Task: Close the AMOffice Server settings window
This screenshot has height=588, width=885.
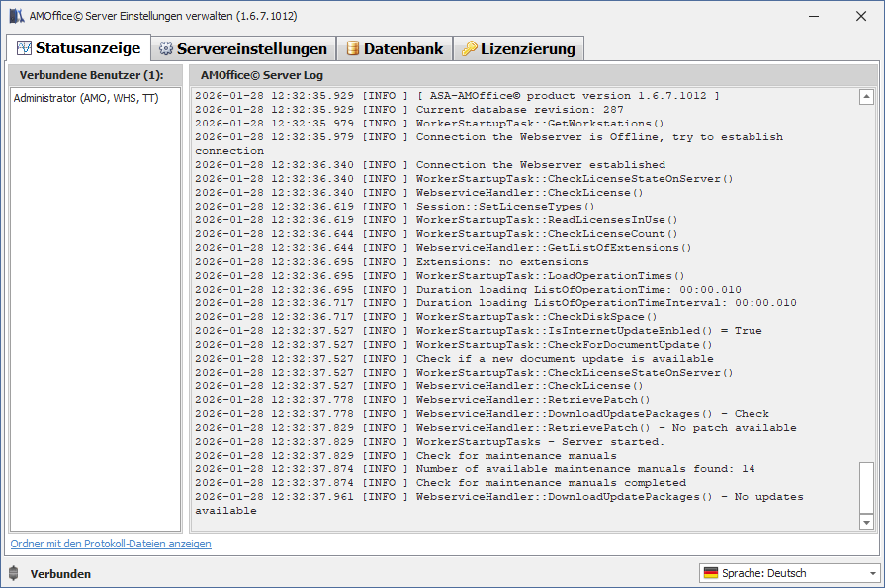Action: click(860, 16)
